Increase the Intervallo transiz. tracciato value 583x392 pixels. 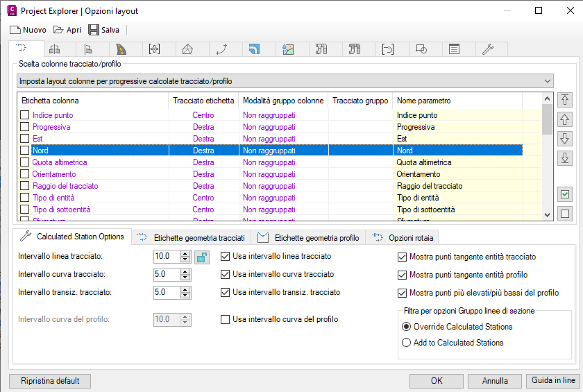click(185, 289)
